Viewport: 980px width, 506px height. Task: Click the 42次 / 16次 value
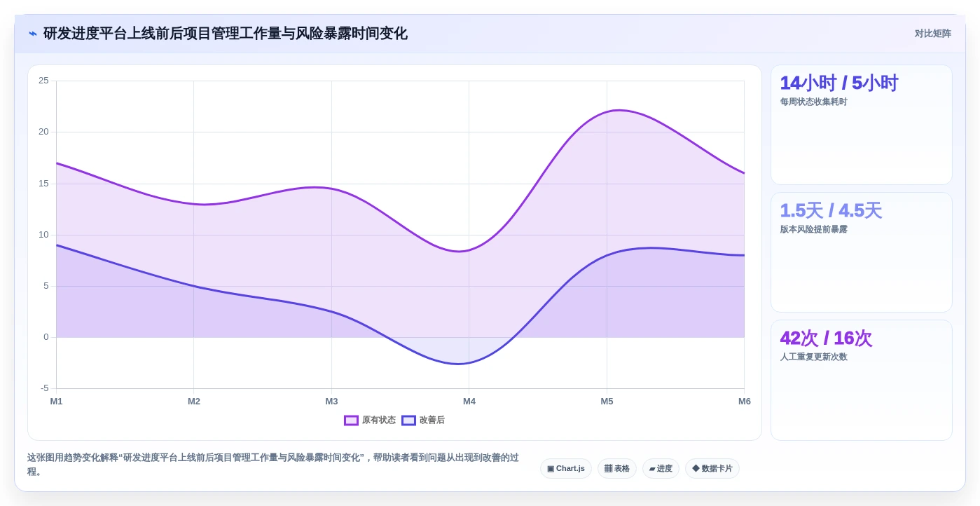coord(826,338)
